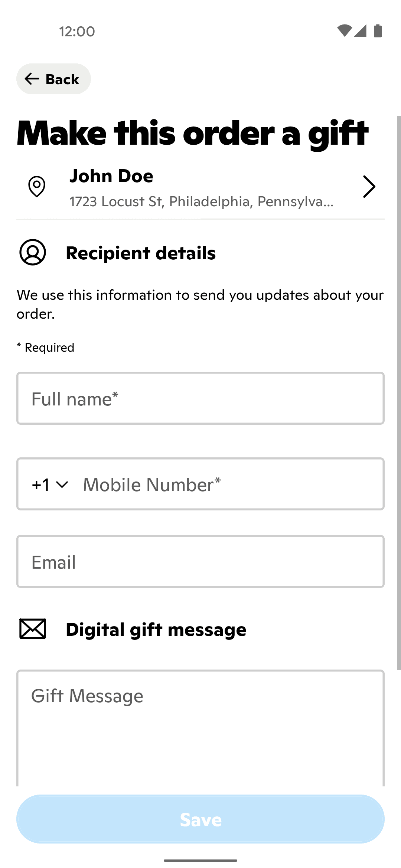
Task: Select John Doe delivery address text
Action: (200, 188)
